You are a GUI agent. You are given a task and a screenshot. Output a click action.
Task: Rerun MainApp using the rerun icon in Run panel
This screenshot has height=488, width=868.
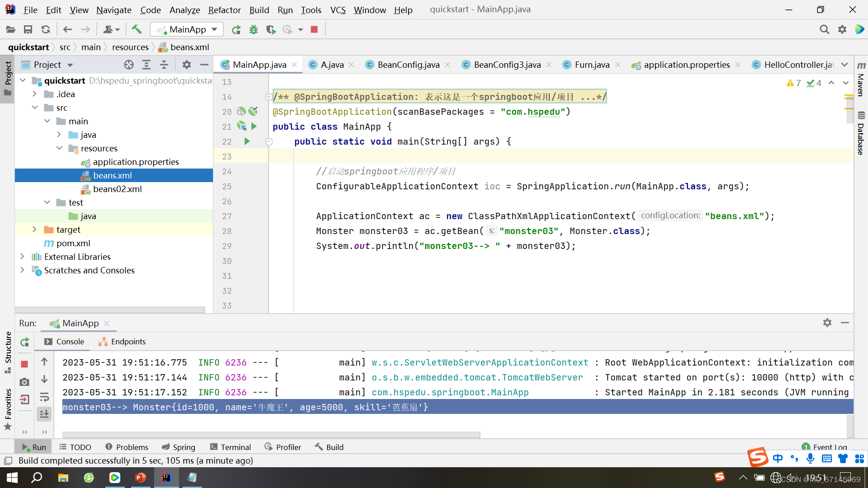[x=25, y=342]
